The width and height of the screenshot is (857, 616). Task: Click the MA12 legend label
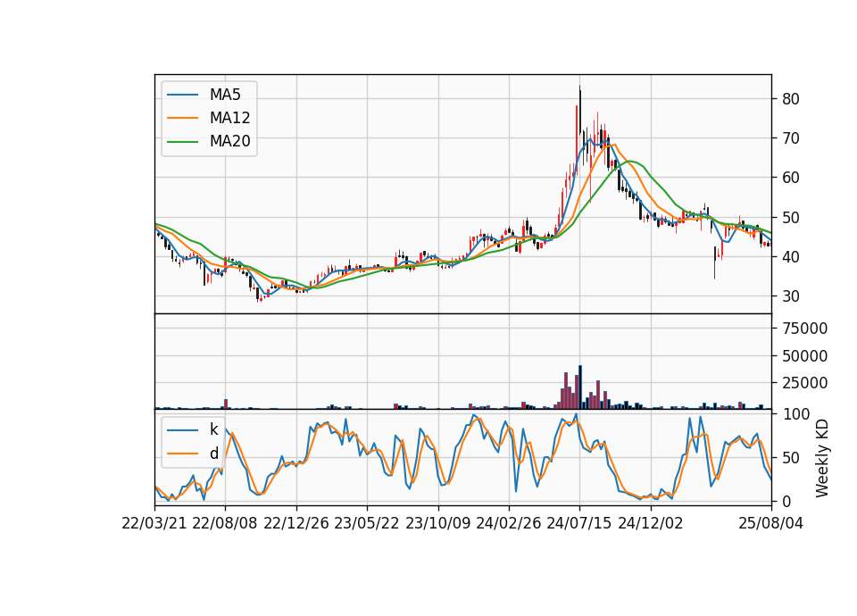pyautogui.click(x=229, y=118)
